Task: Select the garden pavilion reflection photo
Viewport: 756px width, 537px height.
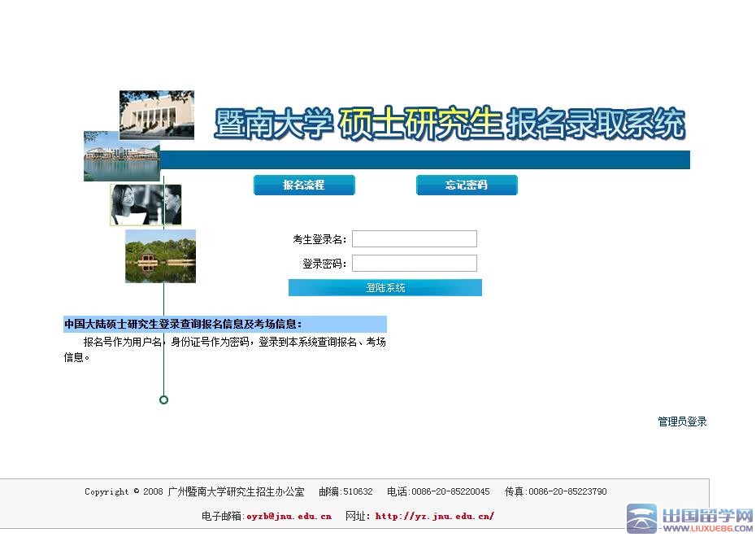Action: 161,256
